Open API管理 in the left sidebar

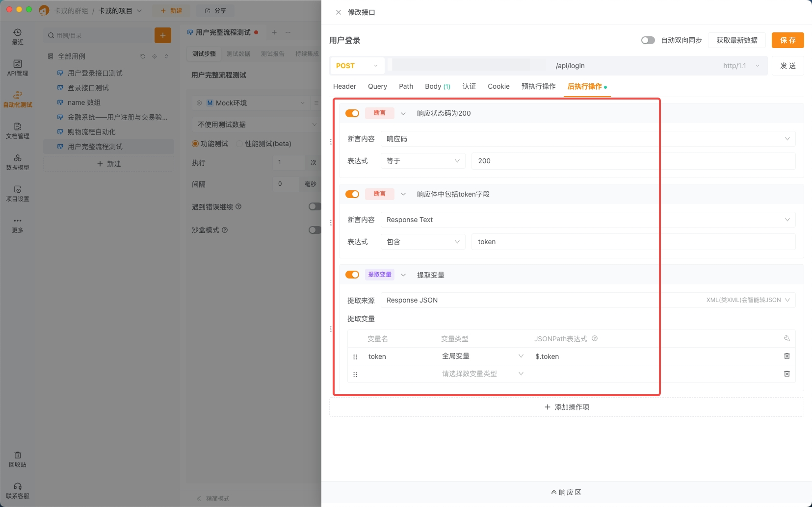click(x=18, y=68)
